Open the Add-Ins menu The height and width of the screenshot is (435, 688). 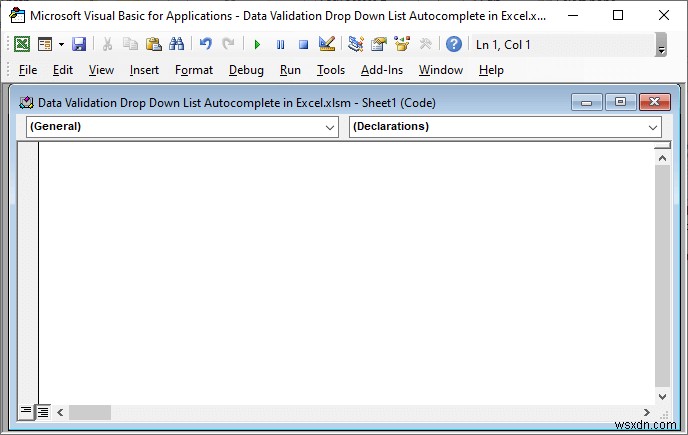pos(382,70)
